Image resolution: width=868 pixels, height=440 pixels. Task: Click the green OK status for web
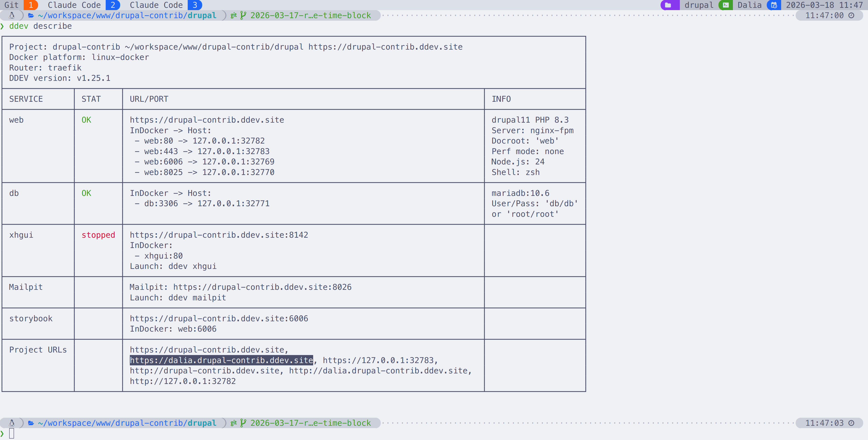(x=86, y=120)
